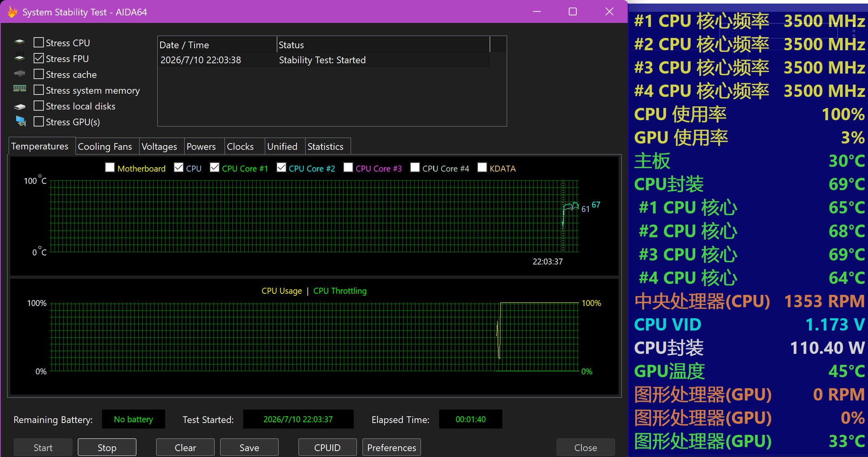The image size is (868, 457).
Task: Maximize the System Stability Test window
Action: [573, 12]
